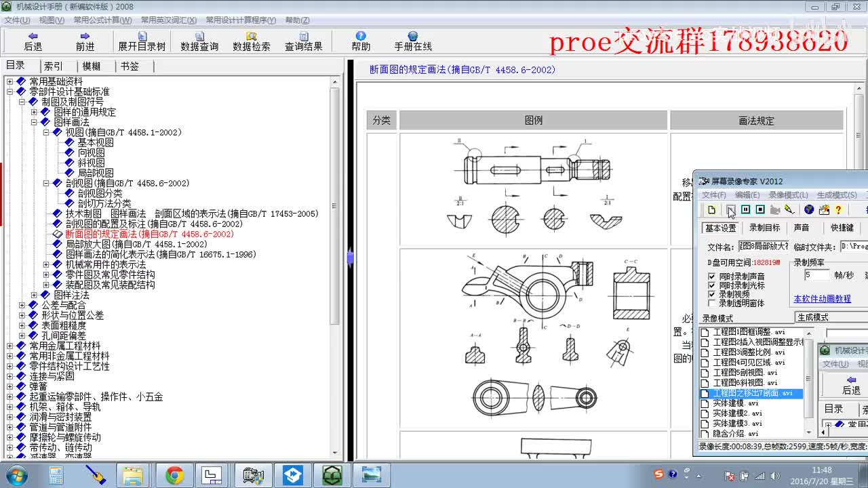
Task: Switch to the 书签 tab
Action: pyautogui.click(x=130, y=66)
